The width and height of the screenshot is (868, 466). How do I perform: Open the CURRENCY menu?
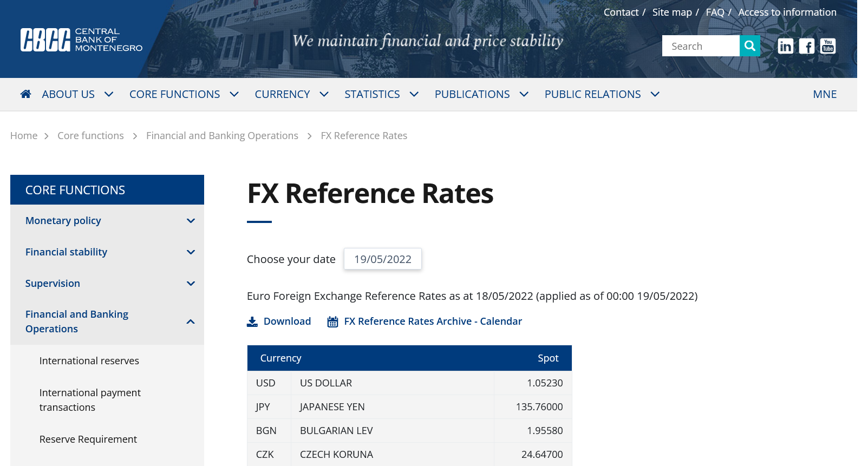pos(291,94)
